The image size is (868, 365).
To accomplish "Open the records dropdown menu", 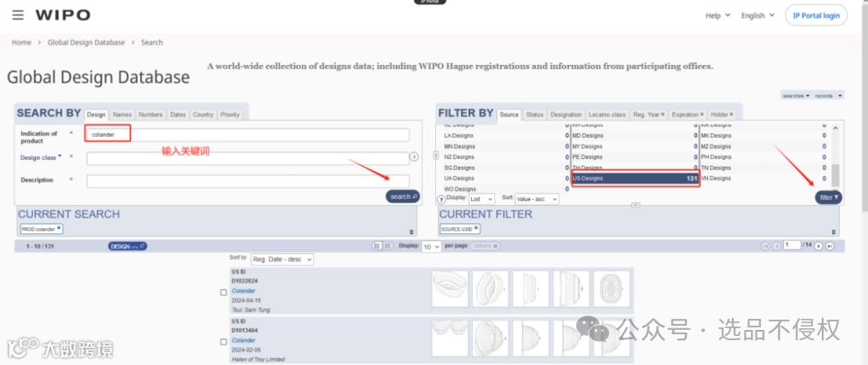I will pos(829,96).
